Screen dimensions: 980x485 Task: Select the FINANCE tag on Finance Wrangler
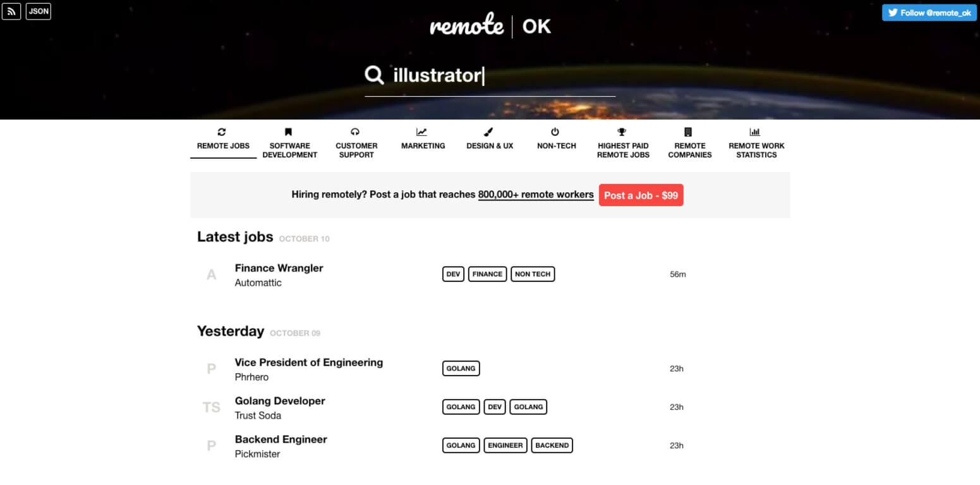(487, 274)
